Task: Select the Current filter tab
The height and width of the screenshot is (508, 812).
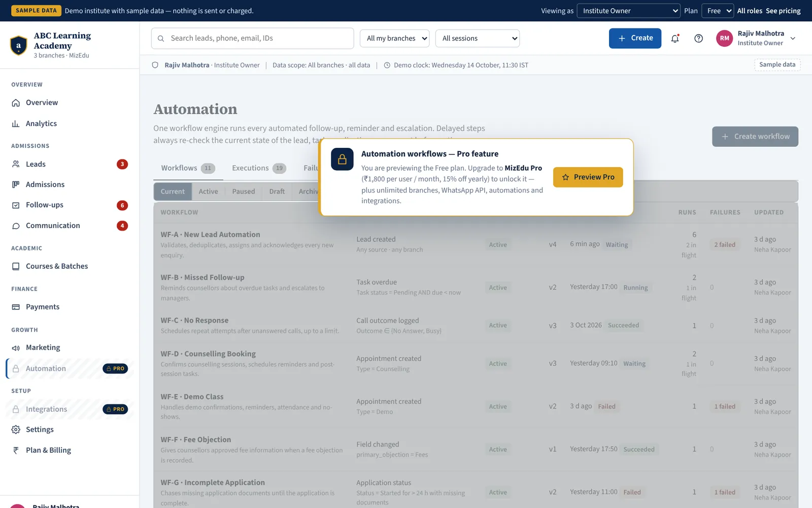Action: (173, 192)
